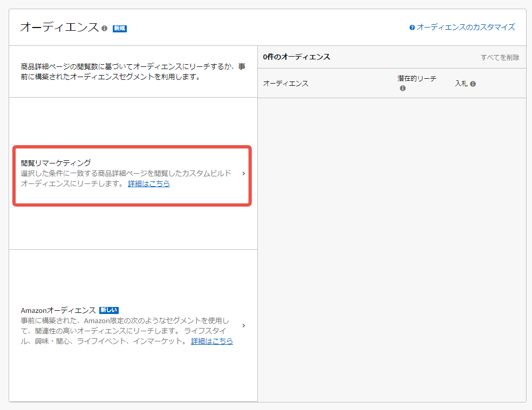Click the question mark help icon
532x410 pixels.
pyautogui.click(x=412, y=28)
